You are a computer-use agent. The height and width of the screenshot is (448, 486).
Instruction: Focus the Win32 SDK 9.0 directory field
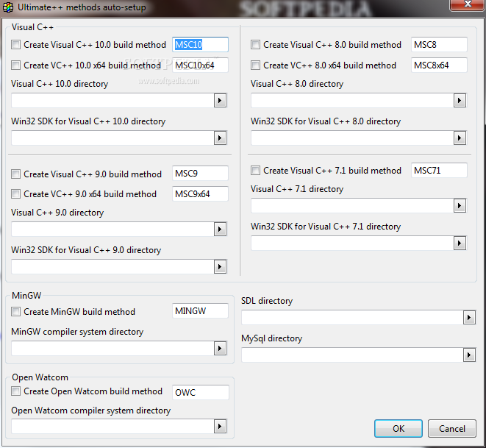[x=112, y=266]
